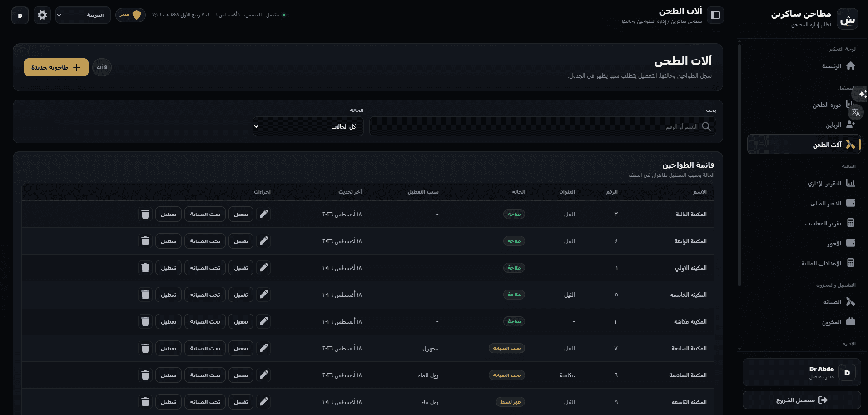Click تفعيل for المكينة السابعة

pos(241,348)
